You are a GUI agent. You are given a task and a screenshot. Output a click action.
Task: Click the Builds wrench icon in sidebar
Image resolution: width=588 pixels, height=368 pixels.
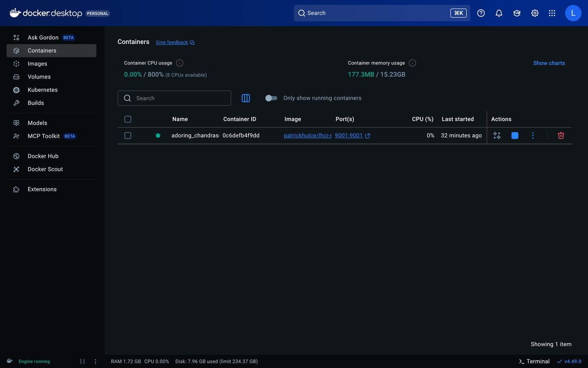click(x=17, y=103)
